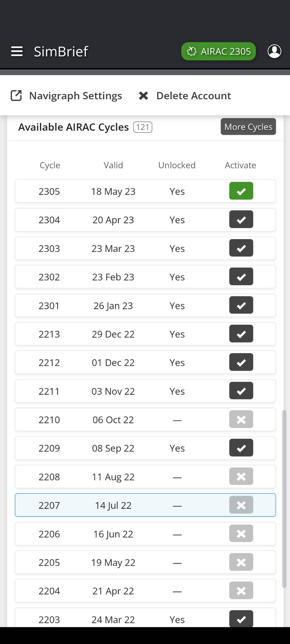Activate cycle 2209 checkmark icon

[x=241, y=448]
